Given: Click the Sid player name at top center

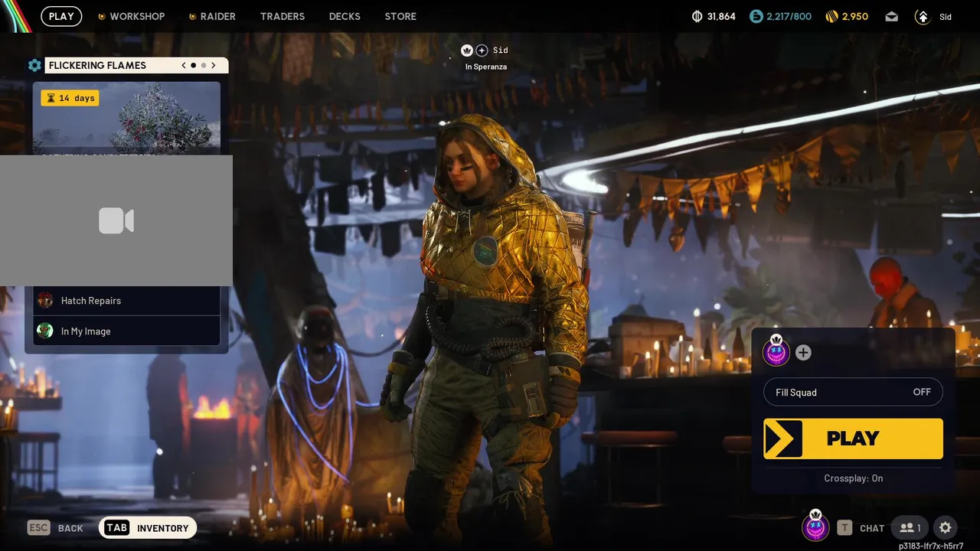Looking at the screenshot, I should [500, 51].
